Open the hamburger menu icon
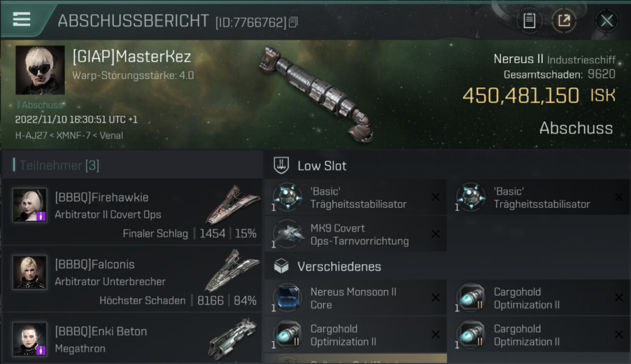This screenshot has width=631, height=364. 22,19
